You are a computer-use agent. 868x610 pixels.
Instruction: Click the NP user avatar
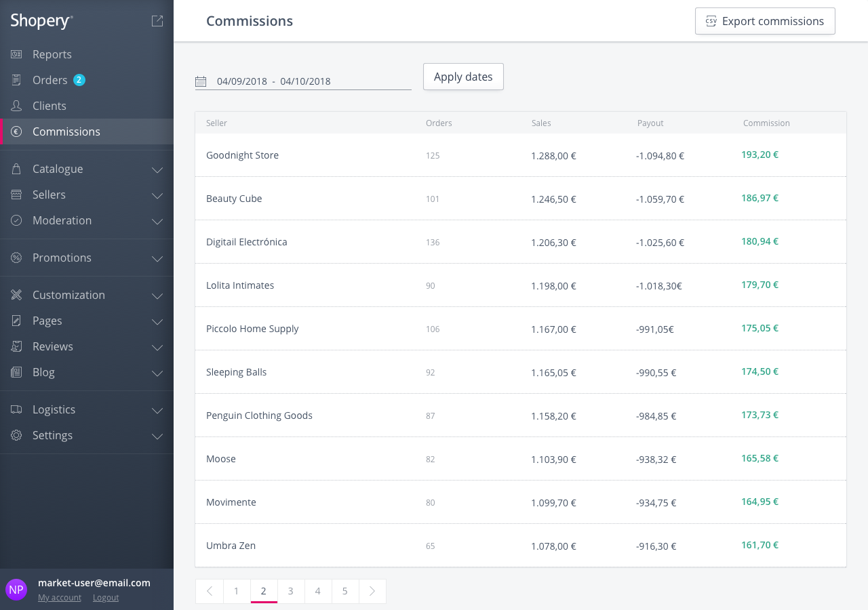tap(16, 589)
